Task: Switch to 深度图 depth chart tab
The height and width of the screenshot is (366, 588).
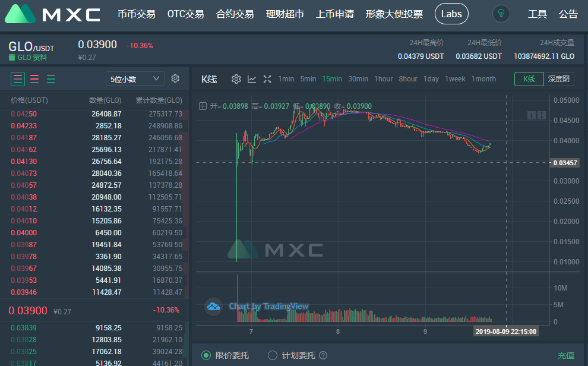Action: tap(559, 79)
